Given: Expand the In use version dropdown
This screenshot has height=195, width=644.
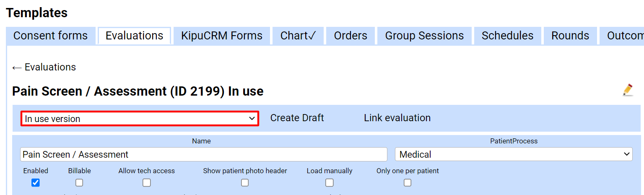Looking at the screenshot, I should click(x=140, y=119).
